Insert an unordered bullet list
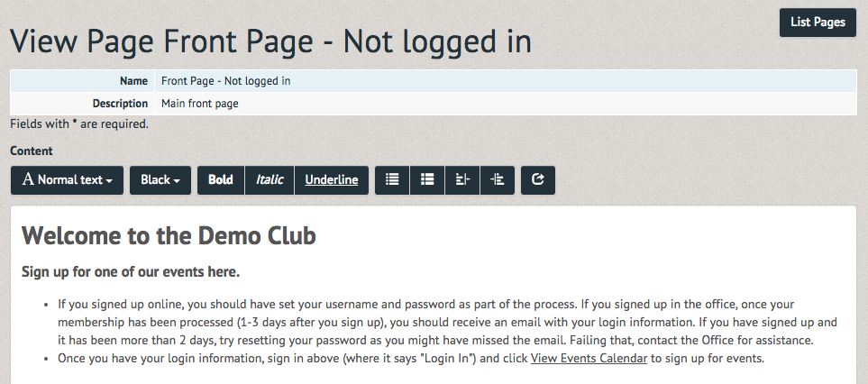 click(x=392, y=179)
